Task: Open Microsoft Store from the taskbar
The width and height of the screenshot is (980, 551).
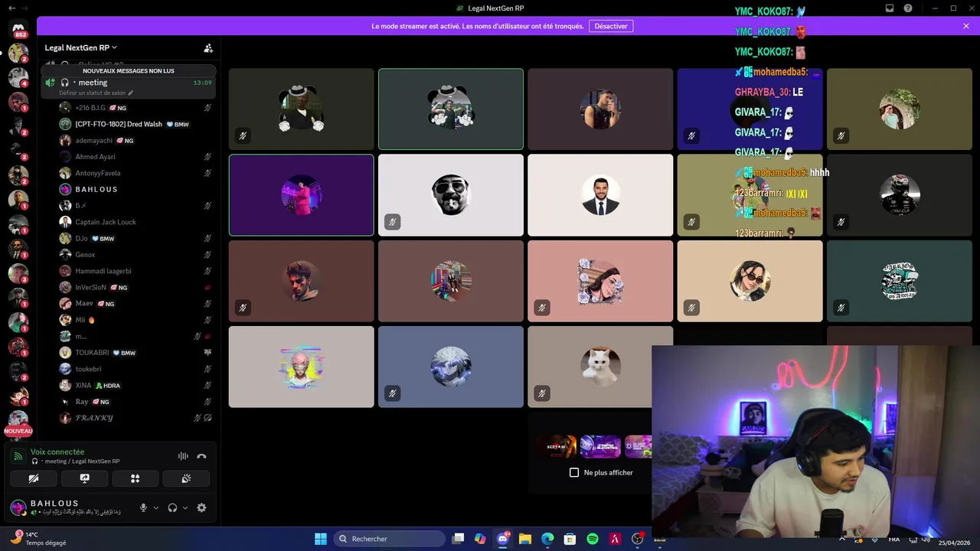Action: [x=570, y=539]
